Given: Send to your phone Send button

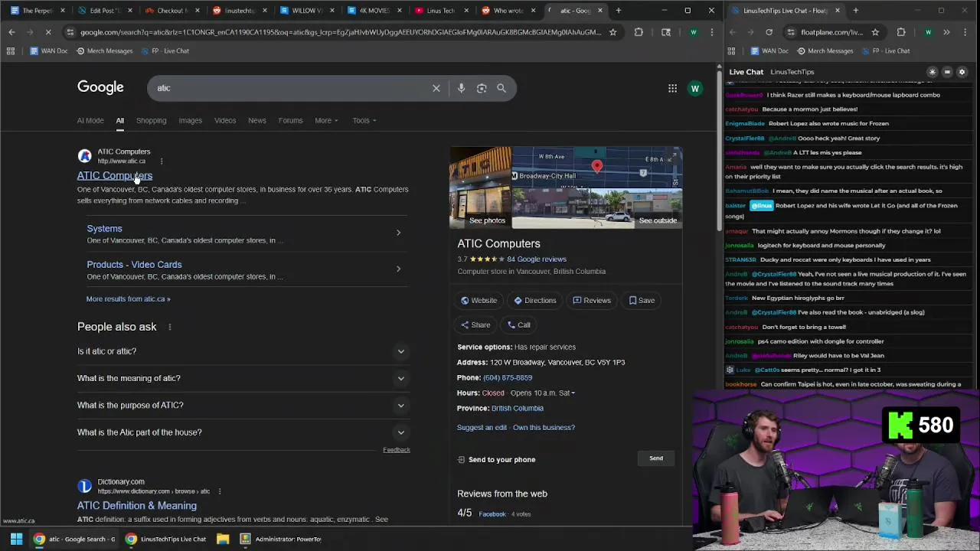Looking at the screenshot, I should pyautogui.click(x=656, y=458).
